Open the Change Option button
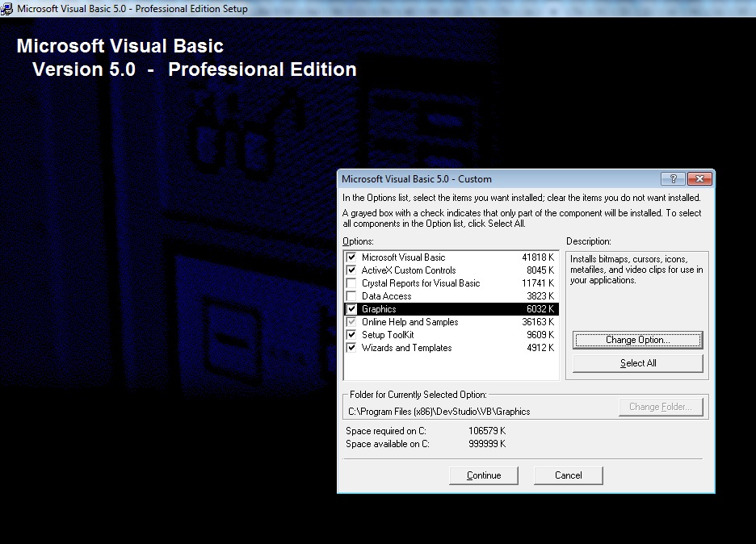This screenshot has width=756, height=544. click(637, 340)
